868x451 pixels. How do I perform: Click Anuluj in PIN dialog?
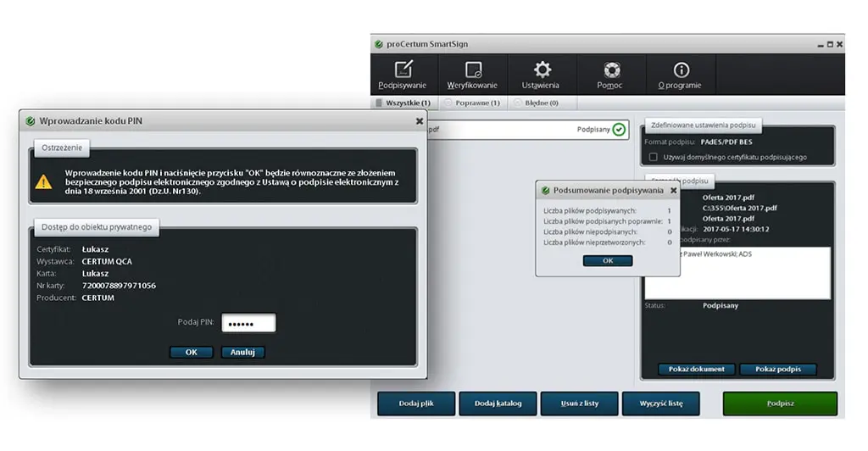coord(242,353)
